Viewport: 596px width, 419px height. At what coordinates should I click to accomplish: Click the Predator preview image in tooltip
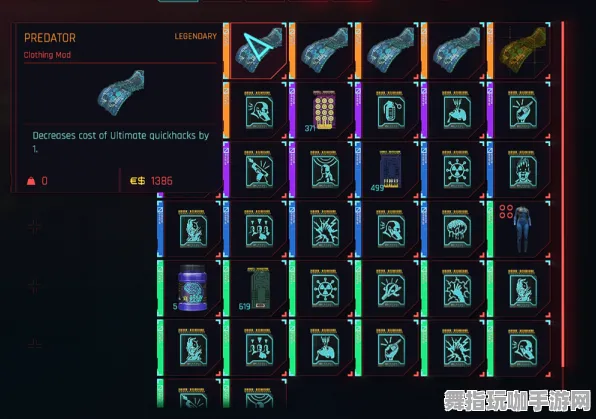(121, 92)
